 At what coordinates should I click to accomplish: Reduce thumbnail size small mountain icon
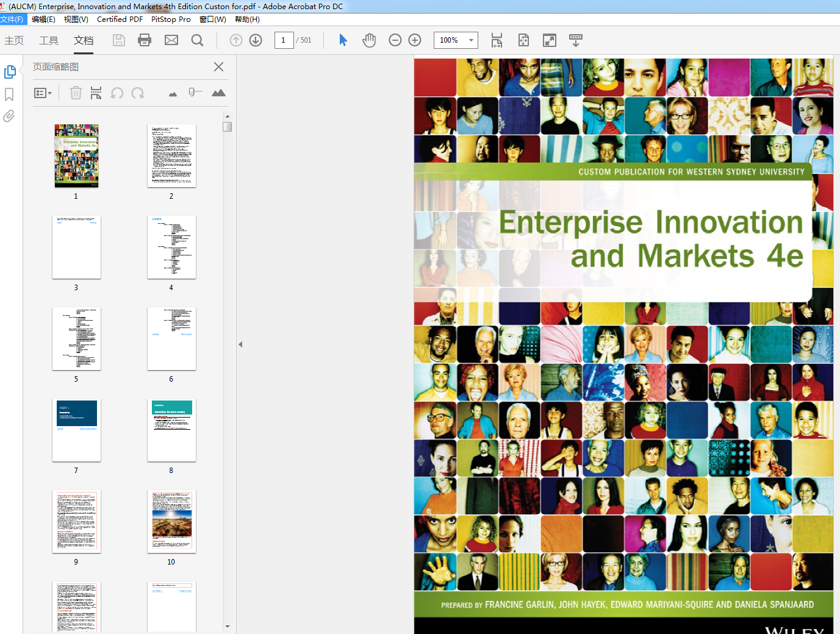[x=173, y=94]
